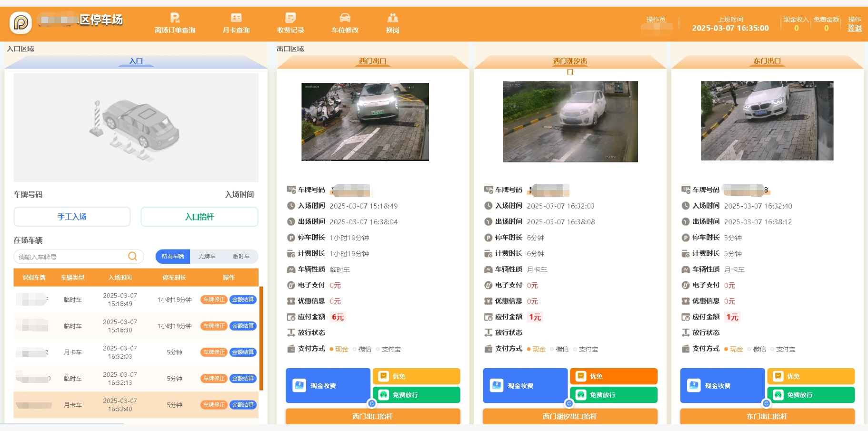Click the 车位修改 car icon
The height and width of the screenshot is (431, 868).
coord(345,18)
